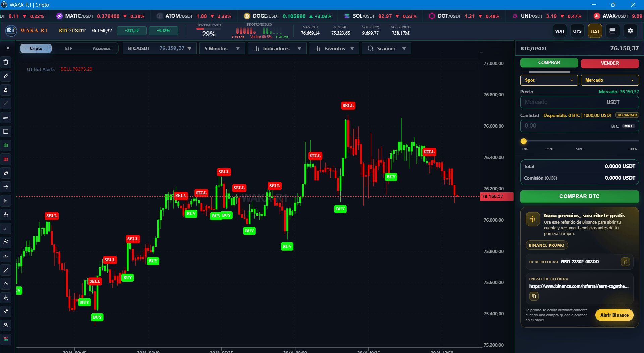Copy the referral ID GRO_28502_008DD
The height and width of the screenshot is (353, 644).
coord(625,262)
